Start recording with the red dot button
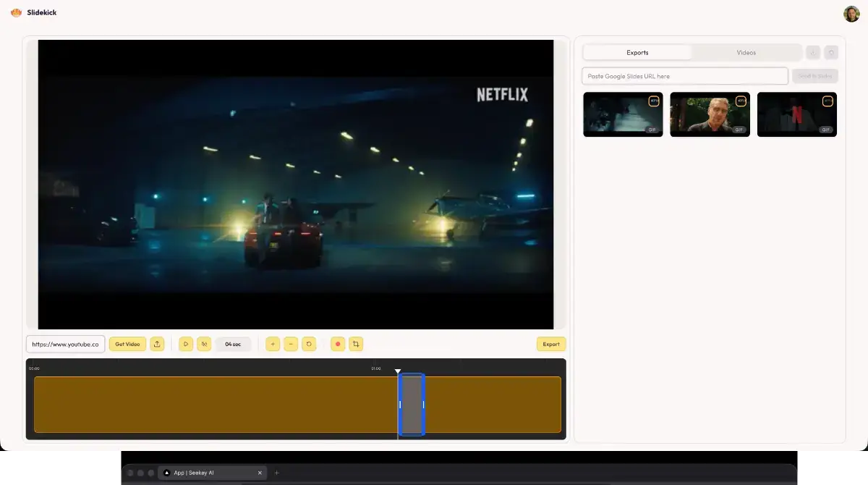This screenshot has width=868, height=485. pos(338,344)
